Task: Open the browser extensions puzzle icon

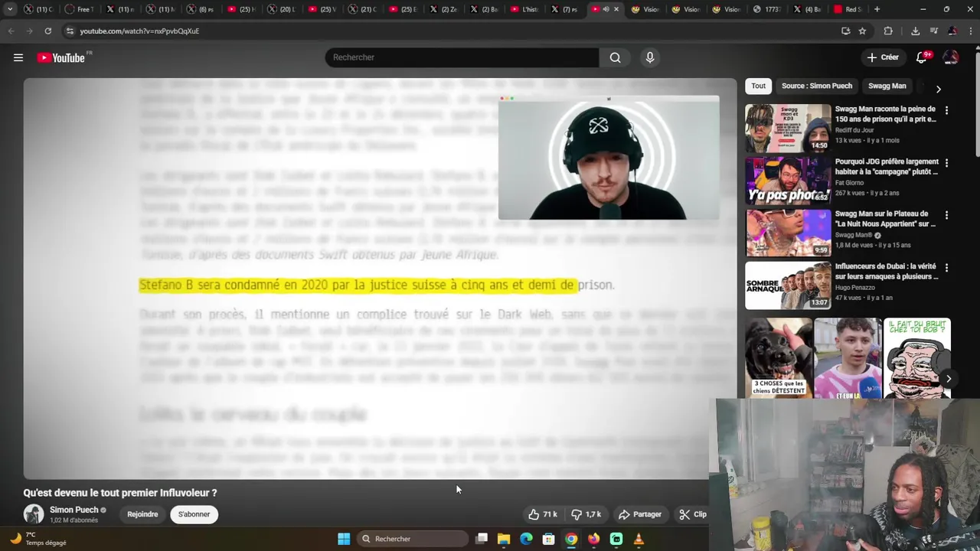Action: [888, 31]
